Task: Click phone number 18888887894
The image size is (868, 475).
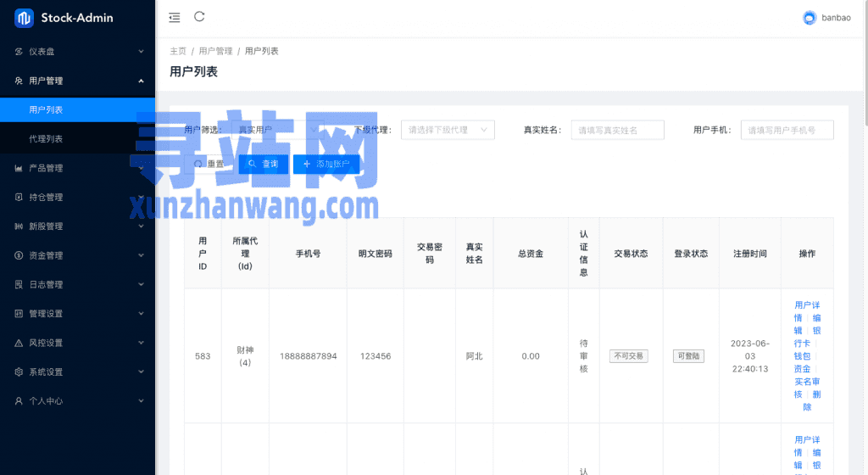Action: (309, 356)
